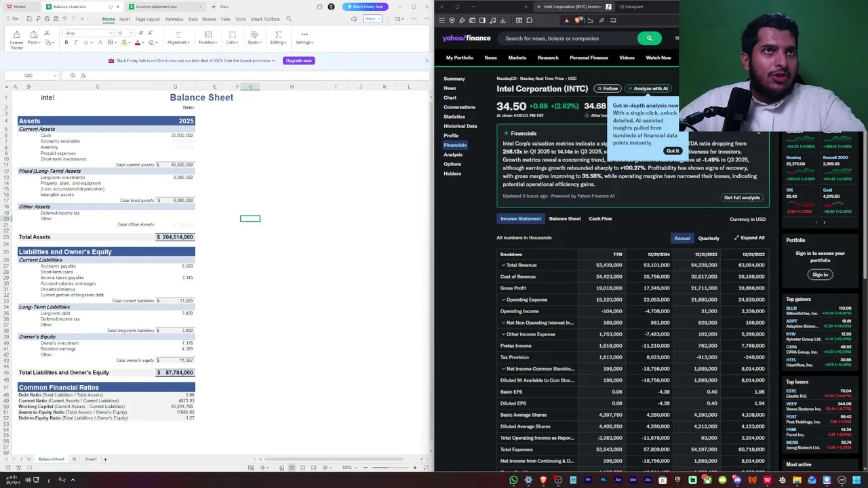The width and height of the screenshot is (868, 488).
Task: Toggle Bold formatting in the spreadsheet
Action: click(x=66, y=43)
